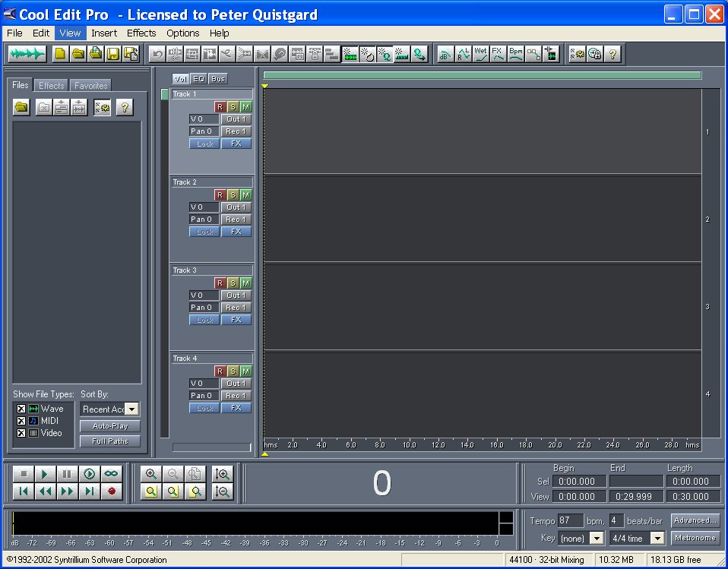The image size is (728, 569).
Task: Show volume envelopes dB icon
Action: point(446,54)
